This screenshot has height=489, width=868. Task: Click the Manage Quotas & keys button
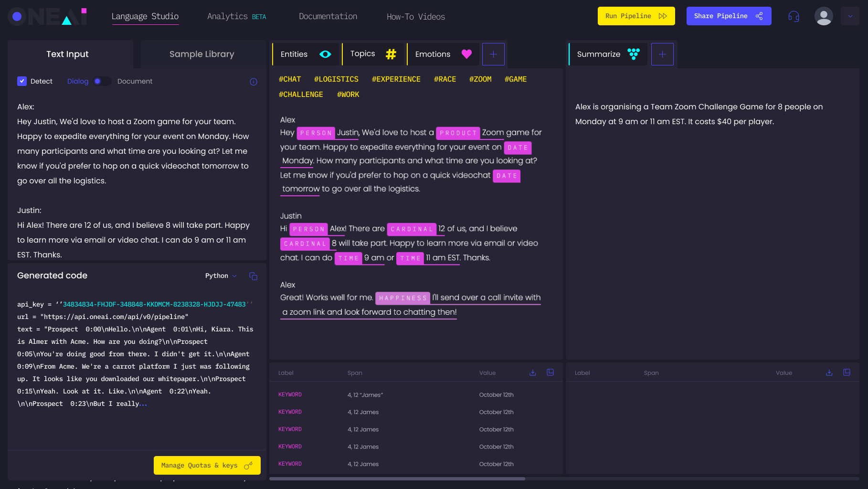pos(207,465)
